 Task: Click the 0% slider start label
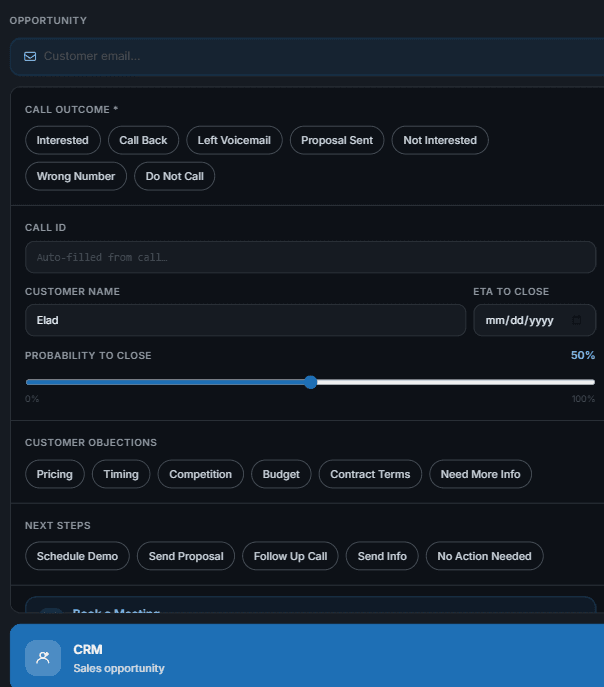(x=32, y=399)
